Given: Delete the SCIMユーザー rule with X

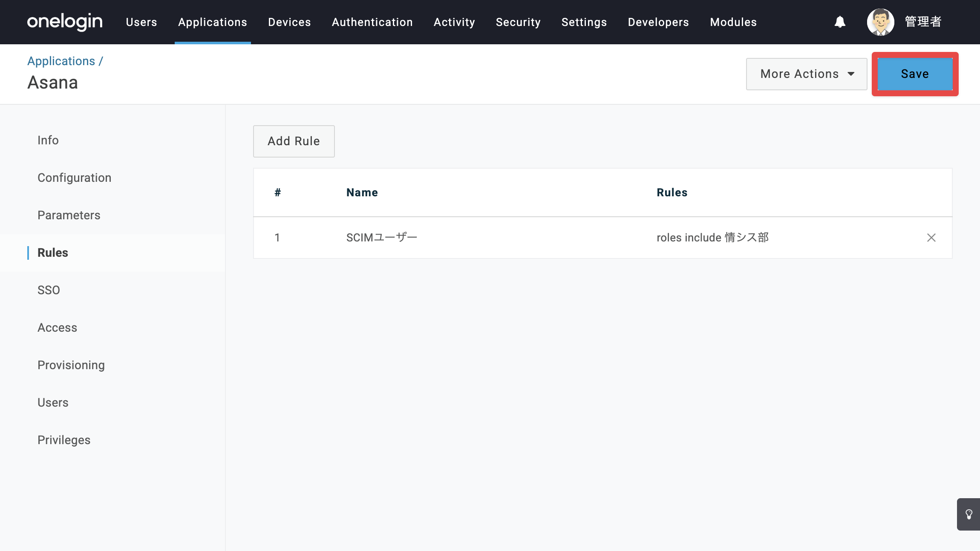Looking at the screenshot, I should pos(931,238).
